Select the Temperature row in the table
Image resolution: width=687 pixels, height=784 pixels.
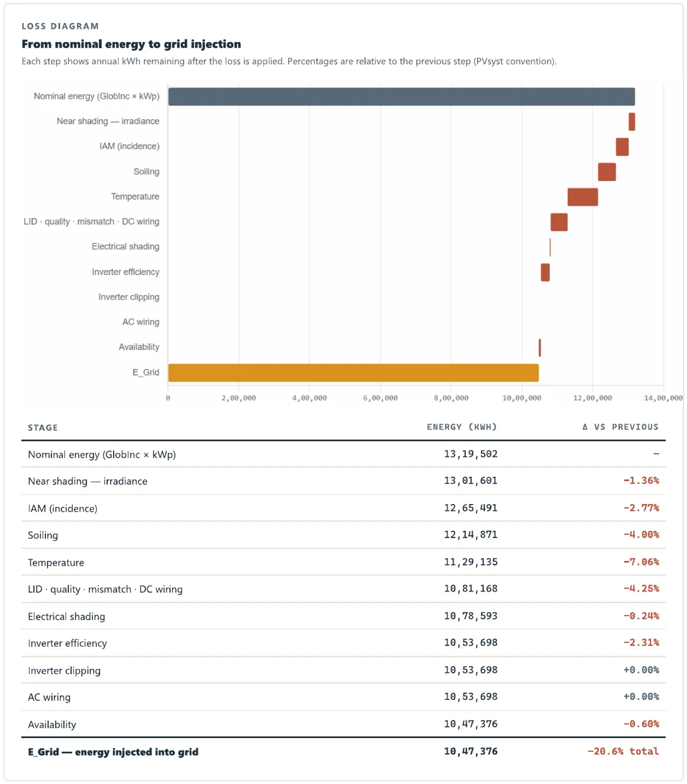click(x=343, y=562)
